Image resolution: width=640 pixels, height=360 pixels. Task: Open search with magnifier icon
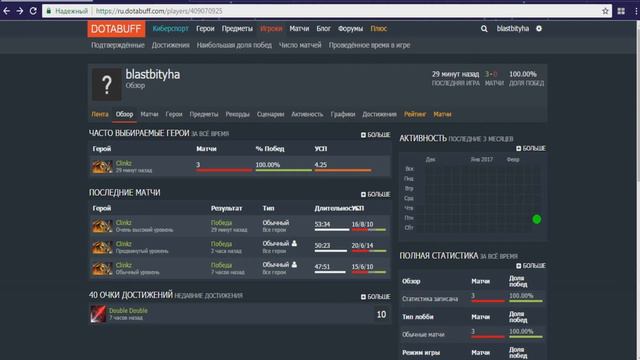click(x=484, y=29)
